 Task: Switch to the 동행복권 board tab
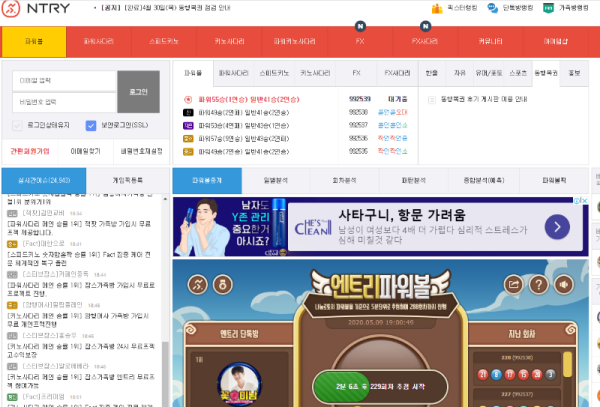(546, 73)
